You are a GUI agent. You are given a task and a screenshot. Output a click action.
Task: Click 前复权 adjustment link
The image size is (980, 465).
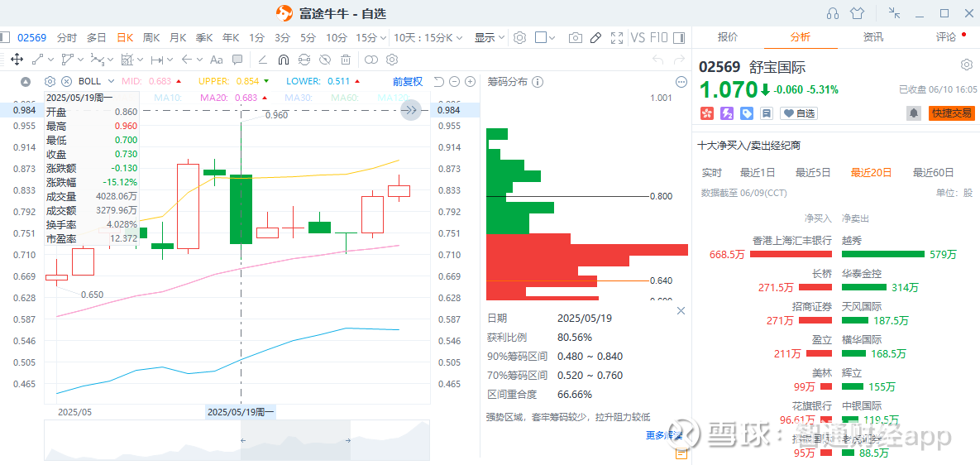pos(408,81)
